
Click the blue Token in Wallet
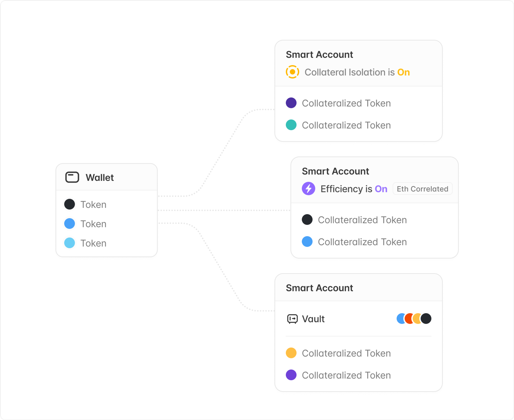[x=93, y=224]
